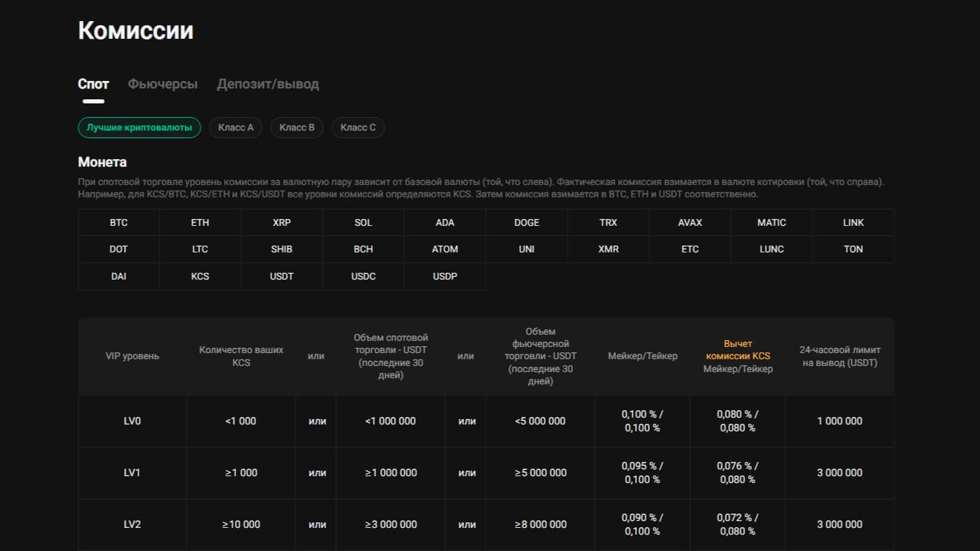The width and height of the screenshot is (980, 551).
Task: Click the DOGE coin cell
Action: (x=527, y=222)
